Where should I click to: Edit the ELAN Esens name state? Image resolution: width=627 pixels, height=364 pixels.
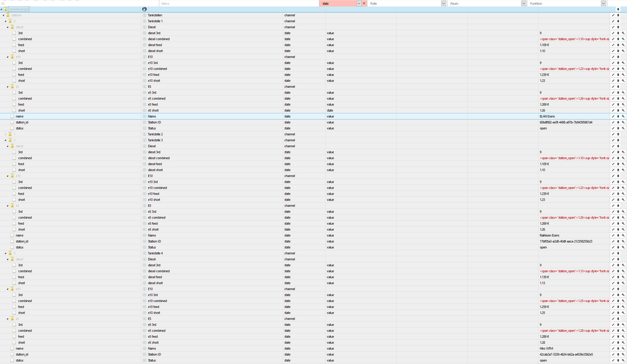[613, 116]
